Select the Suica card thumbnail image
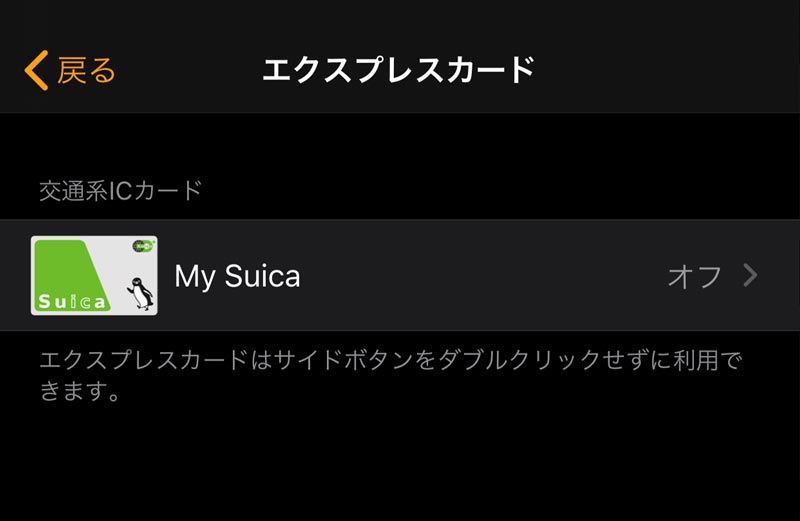This screenshot has width=800, height=521. tap(94, 276)
